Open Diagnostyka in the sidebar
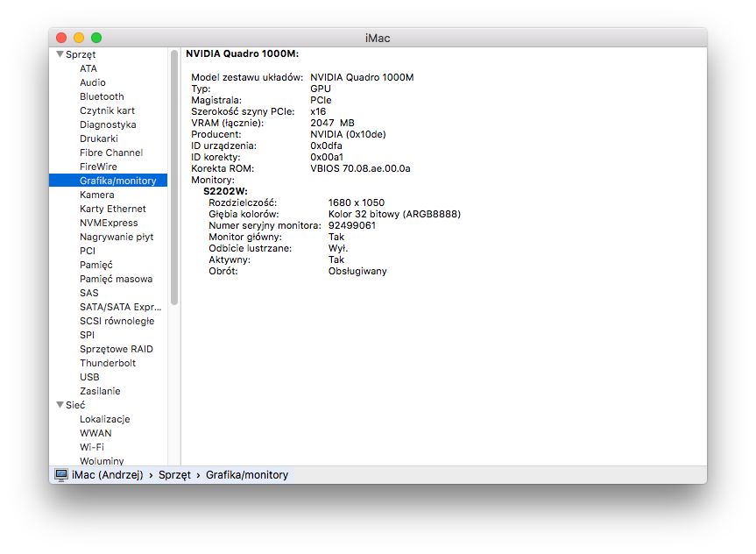 coord(108,124)
